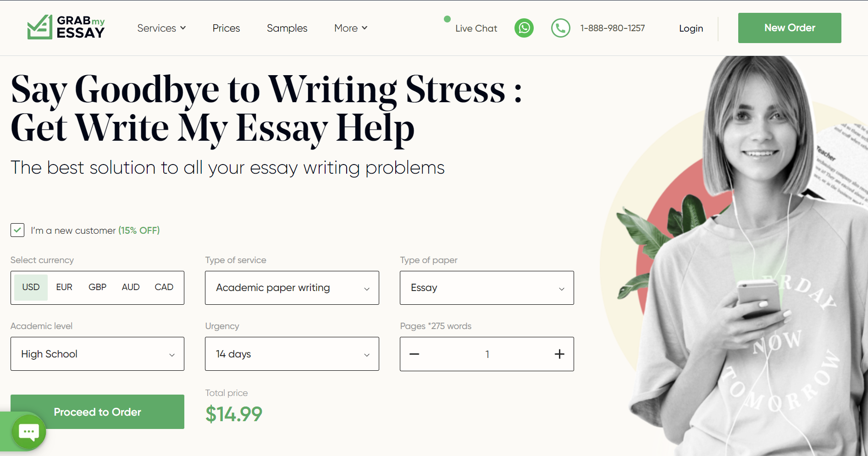Click Proceed to Order button
The height and width of the screenshot is (456, 868).
[x=97, y=412]
